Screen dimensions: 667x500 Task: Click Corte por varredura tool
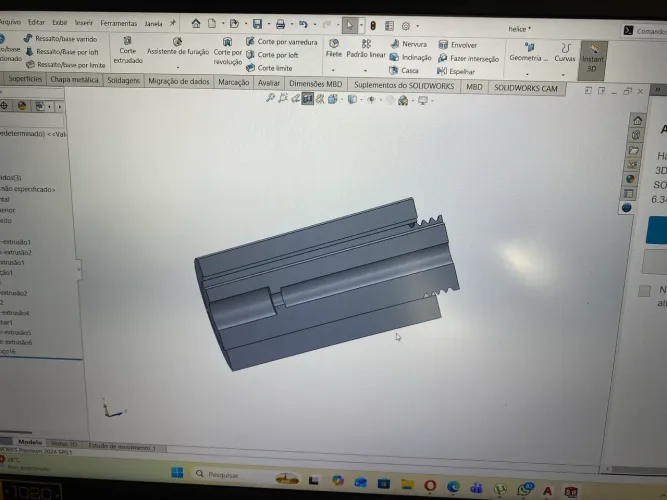(x=282, y=42)
